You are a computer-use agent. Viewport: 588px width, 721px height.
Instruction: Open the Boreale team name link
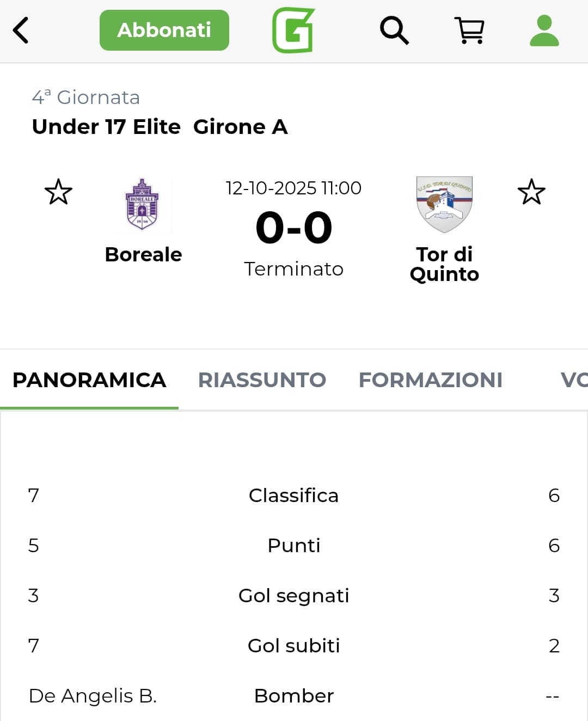pyautogui.click(x=143, y=254)
